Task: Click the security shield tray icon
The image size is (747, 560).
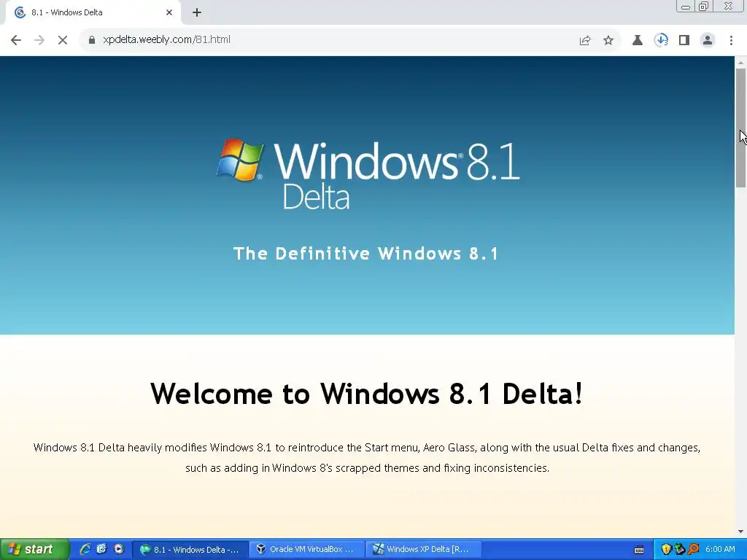Action: point(666,550)
